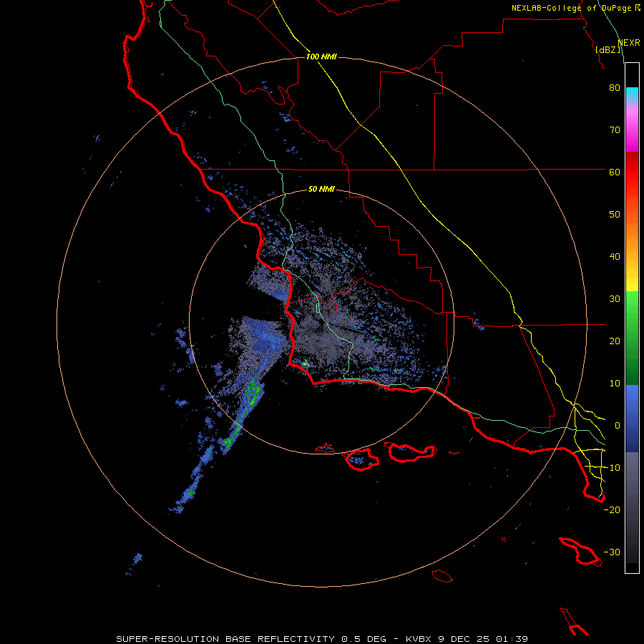Click the 20 dBZ scale value
Viewport: 644px width, 644px height.
coord(615,341)
